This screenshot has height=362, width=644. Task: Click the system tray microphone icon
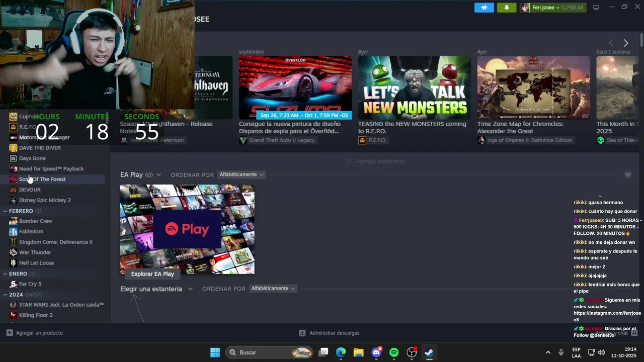point(561,352)
